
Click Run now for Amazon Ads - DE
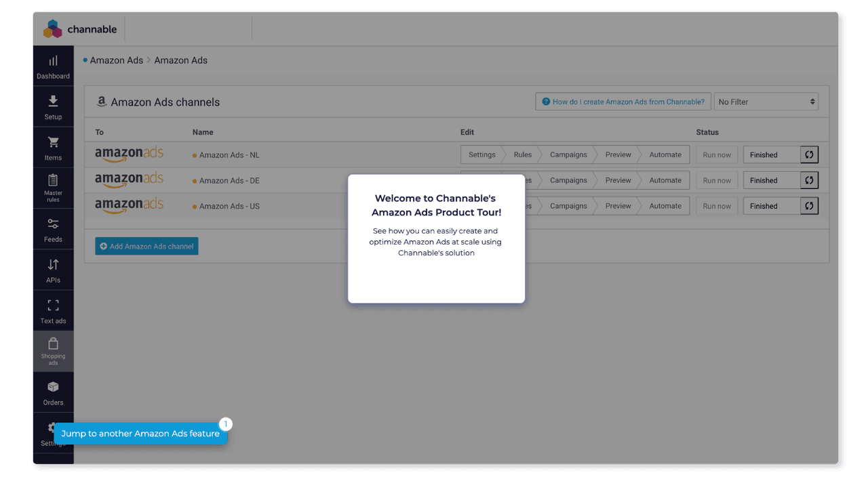pos(717,180)
